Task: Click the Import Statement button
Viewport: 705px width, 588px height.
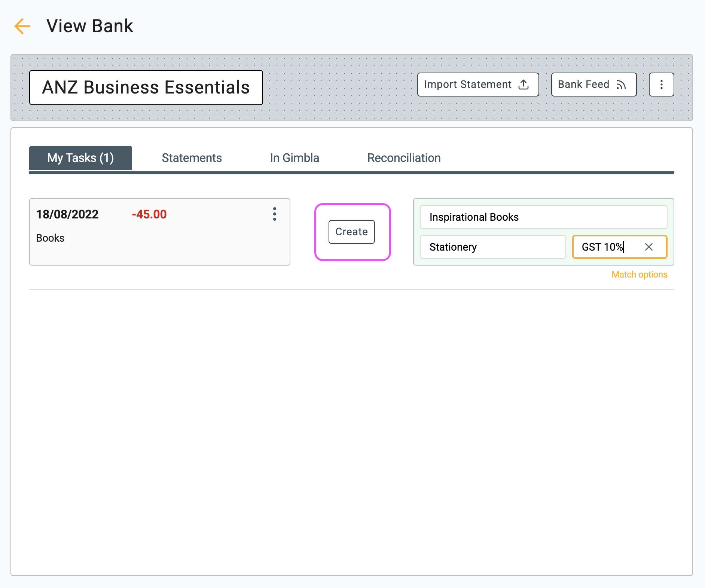Action: [x=478, y=85]
